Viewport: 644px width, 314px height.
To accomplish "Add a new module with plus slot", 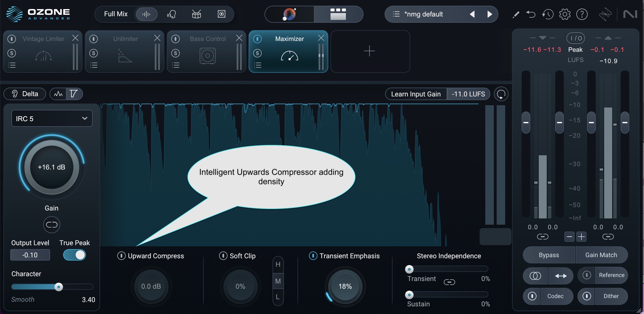I will 370,51.
